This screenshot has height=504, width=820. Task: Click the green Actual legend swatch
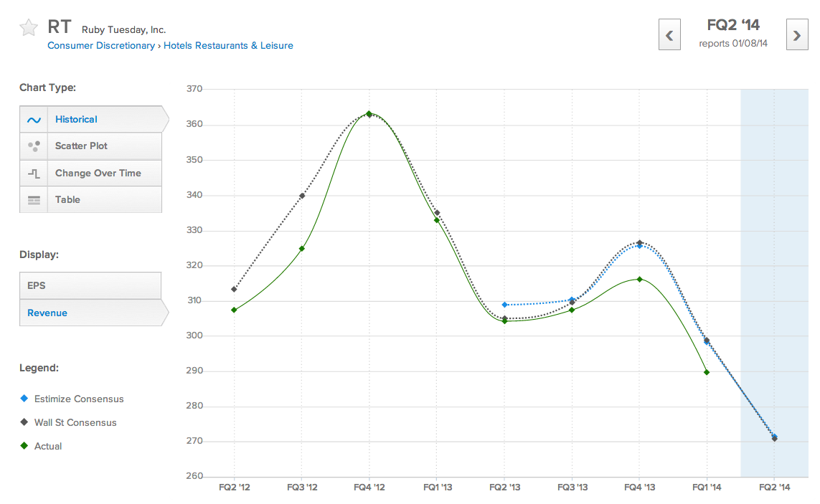(x=24, y=445)
